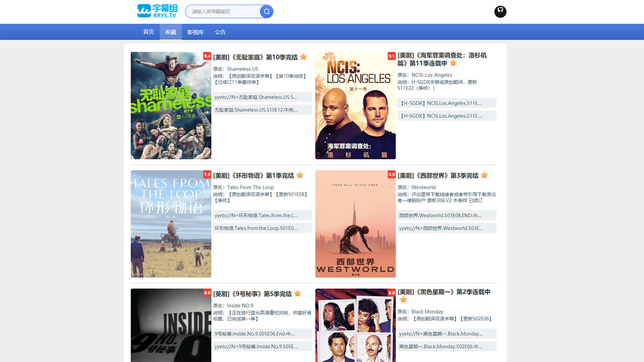This screenshot has width=644, height=362.
Task: Click the RRYS.TV site logo
Action: [157, 11]
